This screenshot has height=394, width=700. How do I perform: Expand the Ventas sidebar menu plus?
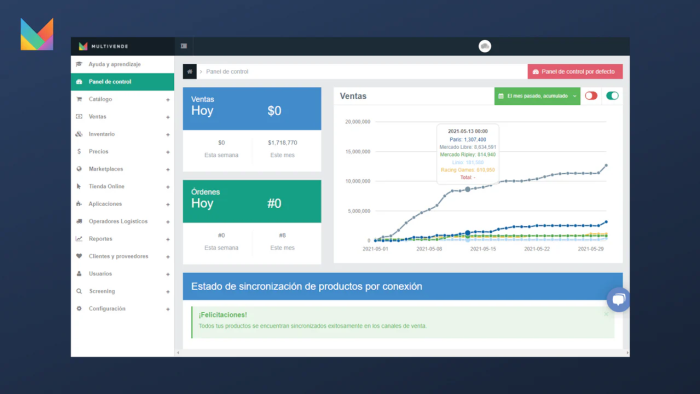168,117
